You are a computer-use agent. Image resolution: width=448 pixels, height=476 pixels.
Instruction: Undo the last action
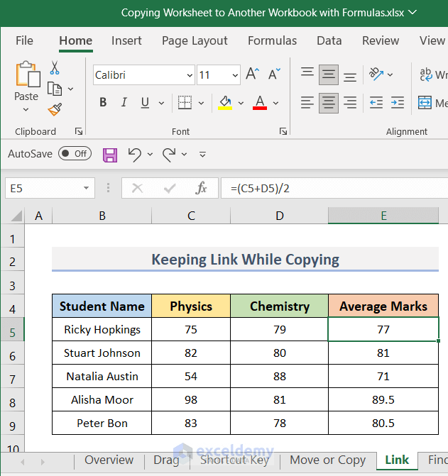135,155
